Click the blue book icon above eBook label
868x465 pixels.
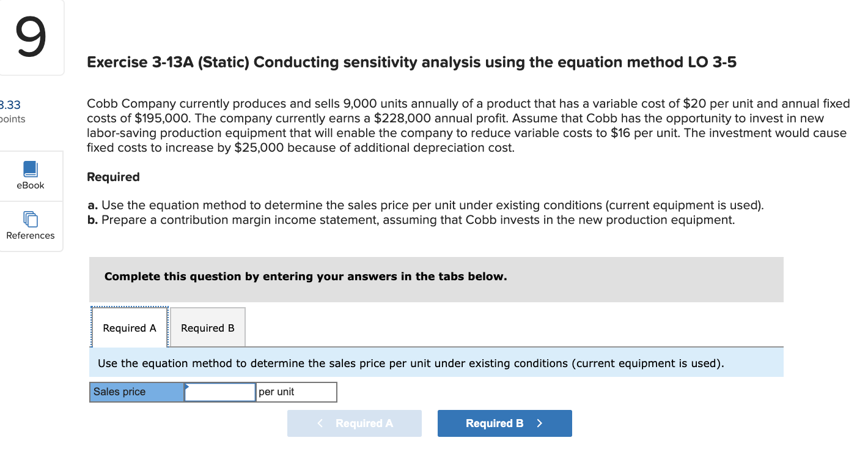point(31,169)
